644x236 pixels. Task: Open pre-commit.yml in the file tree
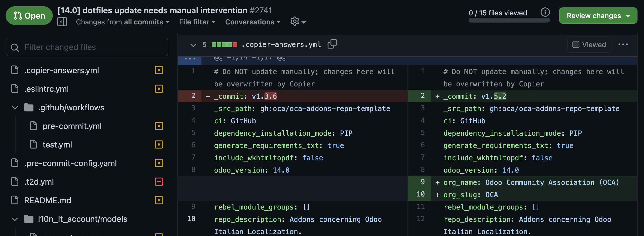click(72, 126)
